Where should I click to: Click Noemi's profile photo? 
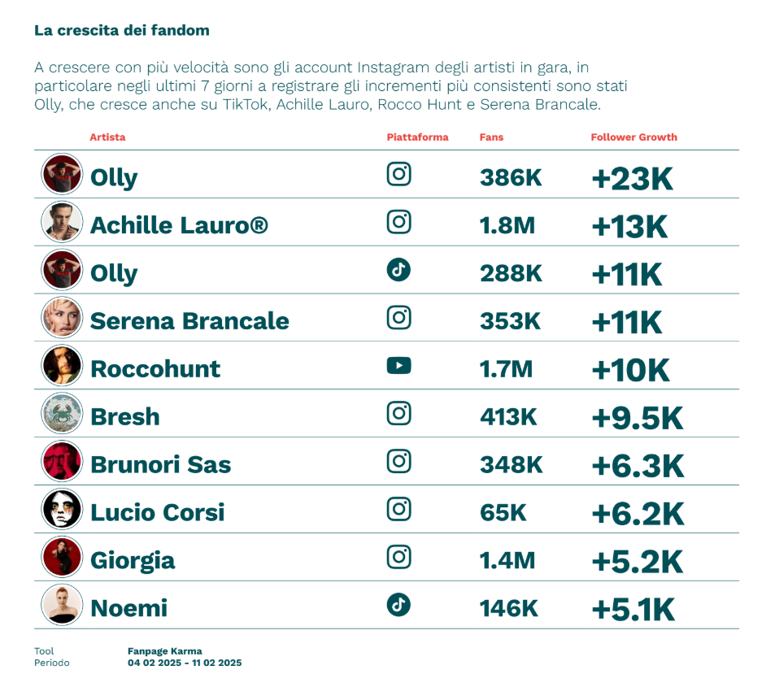tap(62, 605)
